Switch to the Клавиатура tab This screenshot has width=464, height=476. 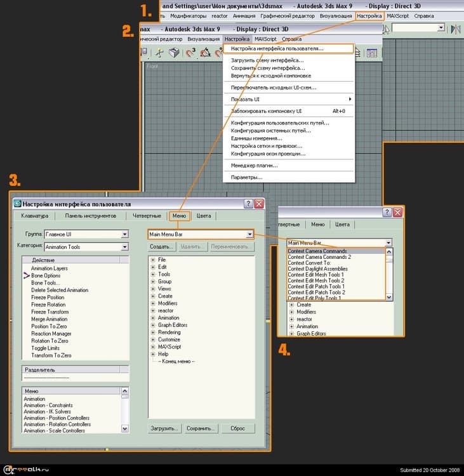(x=35, y=216)
